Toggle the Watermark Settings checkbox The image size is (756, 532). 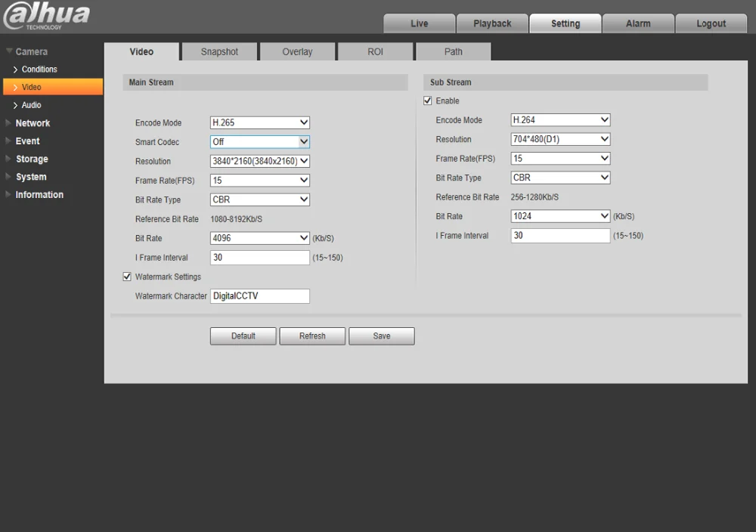pos(127,277)
